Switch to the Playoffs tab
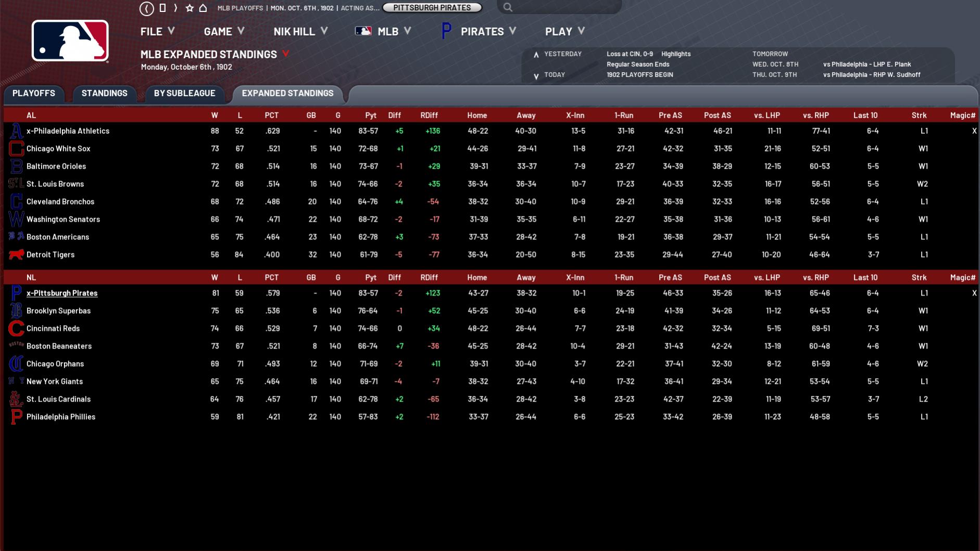 click(x=34, y=93)
